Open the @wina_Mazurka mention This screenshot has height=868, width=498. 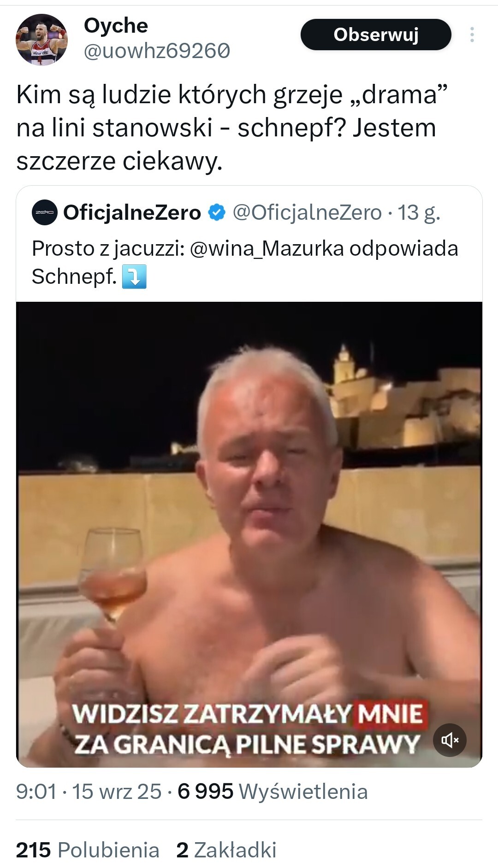[267, 249]
